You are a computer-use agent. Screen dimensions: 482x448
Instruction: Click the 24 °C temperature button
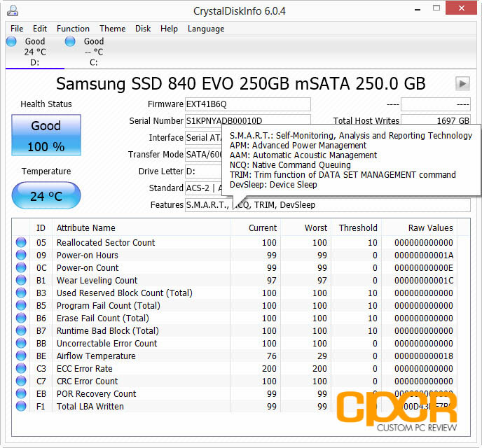click(46, 195)
